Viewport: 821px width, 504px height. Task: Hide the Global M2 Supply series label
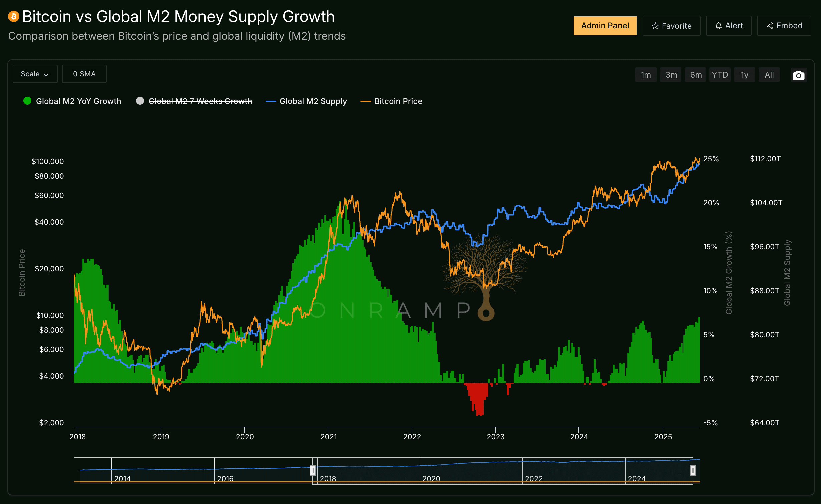tap(313, 101)
